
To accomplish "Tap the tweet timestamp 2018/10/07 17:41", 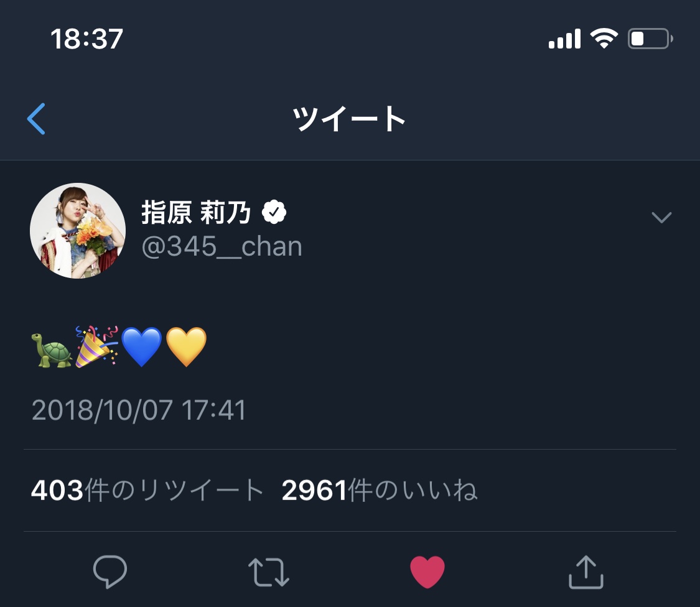I will coord(139,410).
